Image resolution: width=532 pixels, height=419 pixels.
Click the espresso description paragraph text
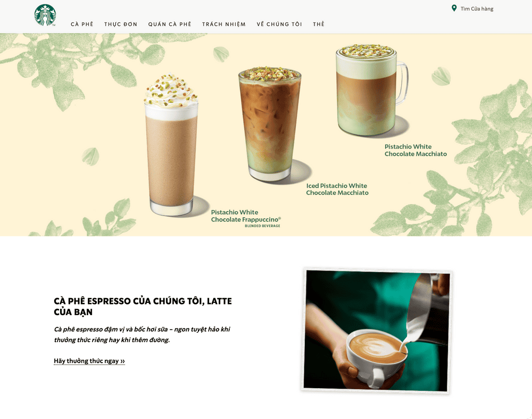click(x=142, y=334)
